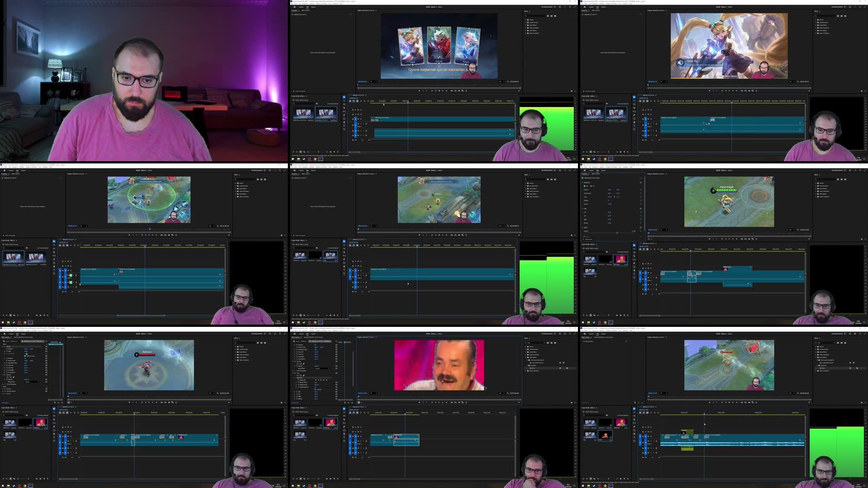Viewport: 868px width, 488px height.
Task: Select the Selection tool in the hero-cards frame
Action: [x=344, y=97]
